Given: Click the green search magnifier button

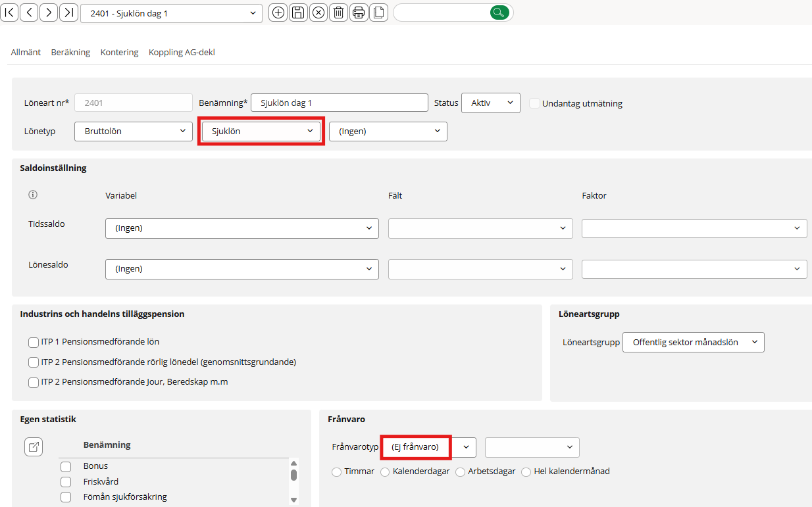Looking at the screenshot, I should coord(499,12).
